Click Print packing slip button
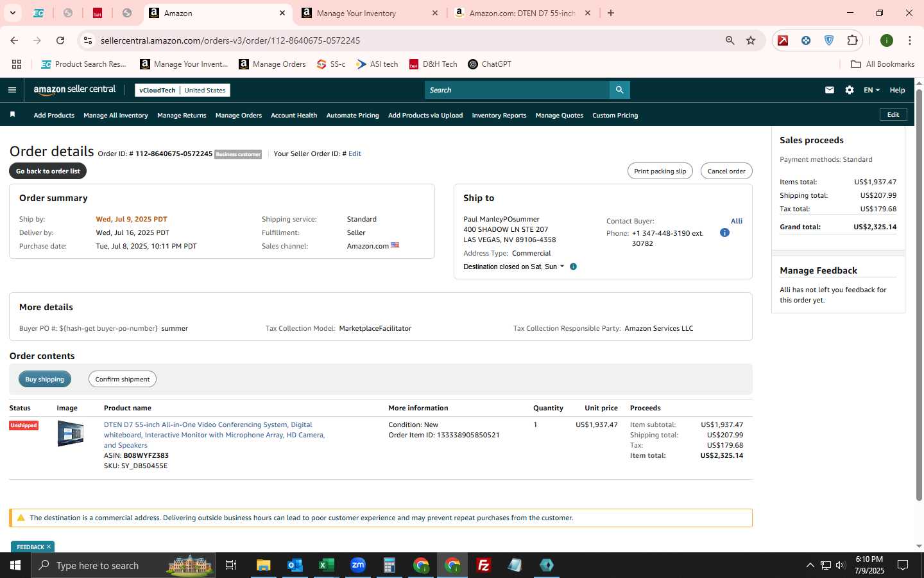 tap(660, 171)
